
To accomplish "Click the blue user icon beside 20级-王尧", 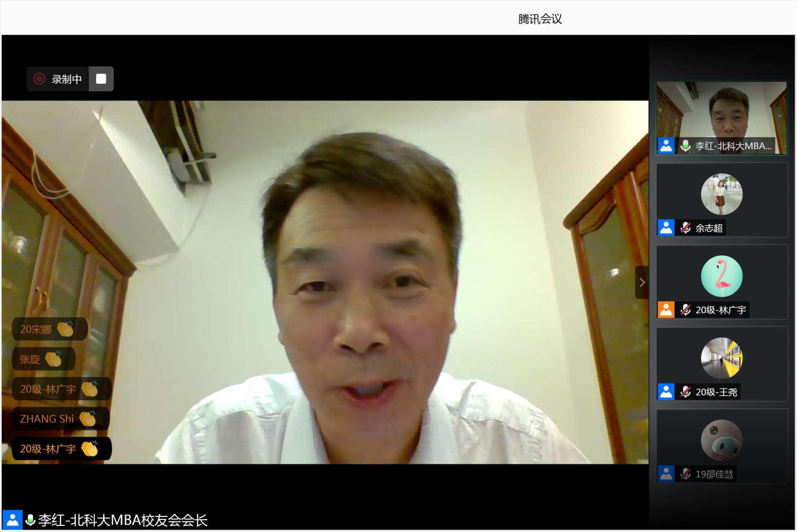I will coord(666,392).
